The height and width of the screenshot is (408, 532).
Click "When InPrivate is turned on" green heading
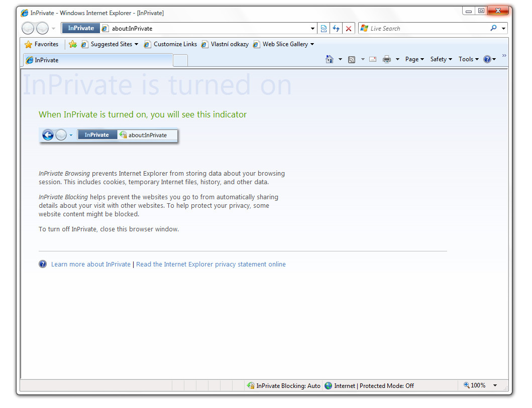coord(143,114)
